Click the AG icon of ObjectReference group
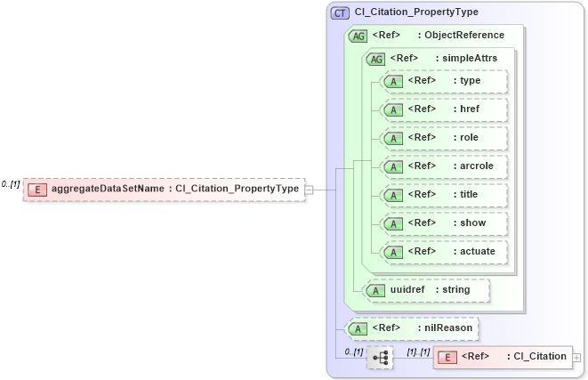 pos(358,36)
